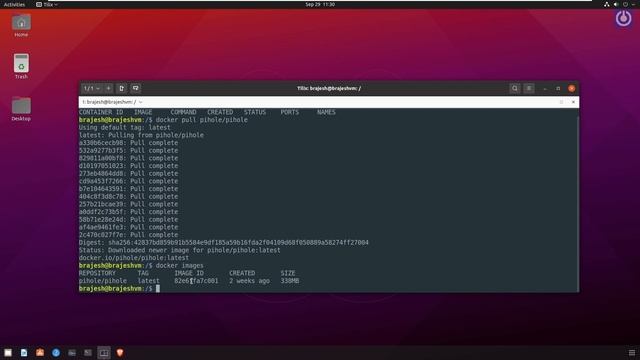The image size is (640, 360).
Task: Select the Desktop folder icon
Action: click(x=21, y=109)
